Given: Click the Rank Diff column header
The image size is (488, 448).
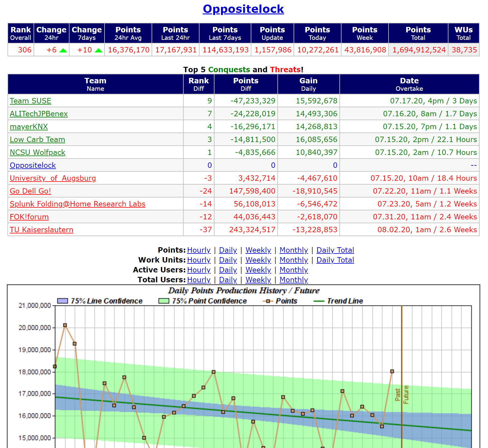Looking at the screenshot, I should pyautogui.click(x=199, y=84).
